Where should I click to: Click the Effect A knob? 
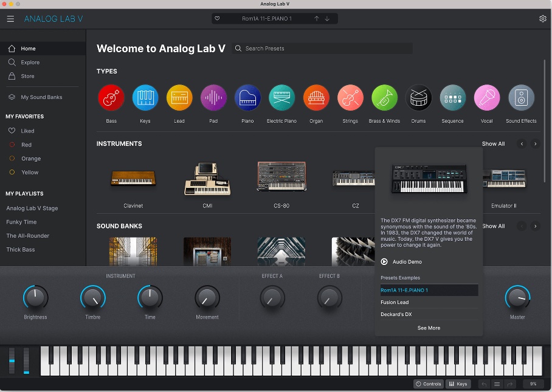pyautogui.click(x=272, y=298)
